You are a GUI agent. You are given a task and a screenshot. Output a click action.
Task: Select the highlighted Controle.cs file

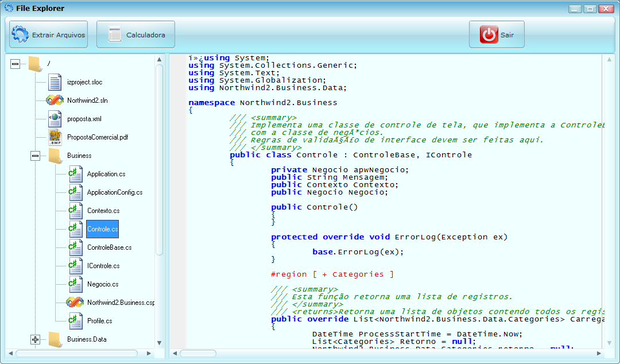pyautogui.click(x=102, y=229)
